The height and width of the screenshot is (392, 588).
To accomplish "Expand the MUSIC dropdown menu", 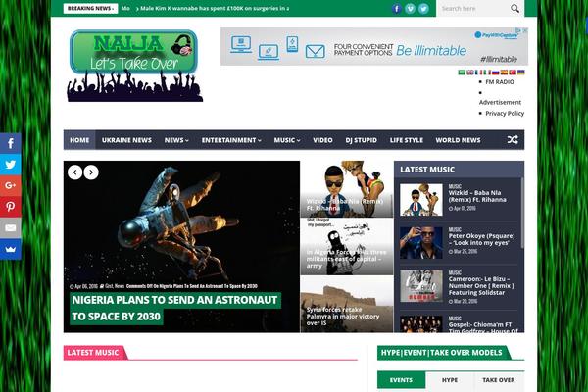I will coord(287,140).
